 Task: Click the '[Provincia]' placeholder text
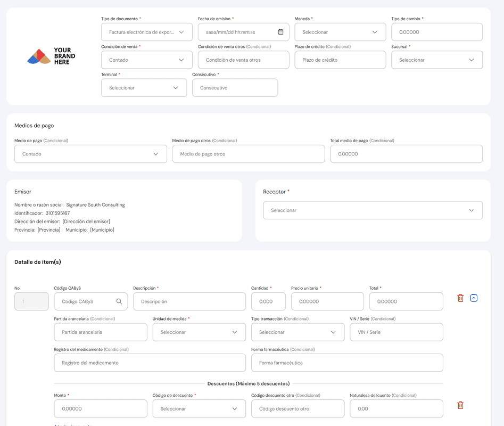(49, 230)
